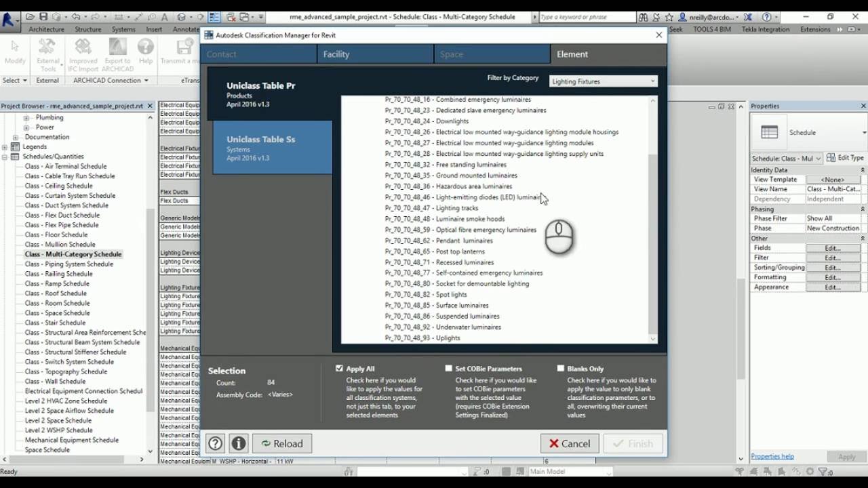Expand the Power tree node
Viewport: 868px width, 488px height.
tap(26, 127)
